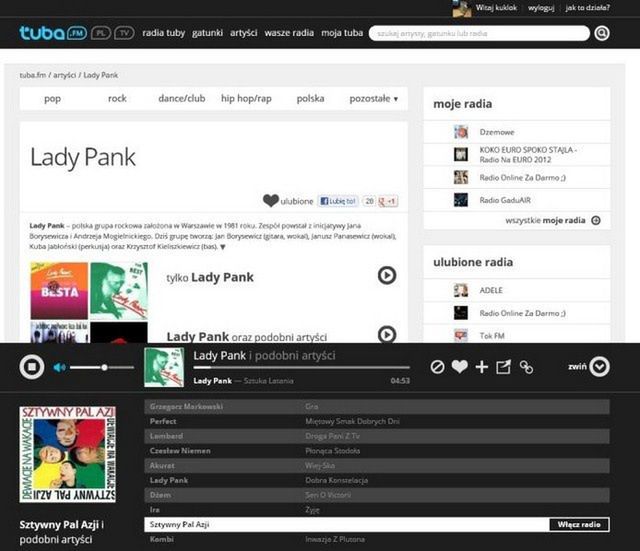
Task: Click the Dzemowe radio icon
Action: 461,132
